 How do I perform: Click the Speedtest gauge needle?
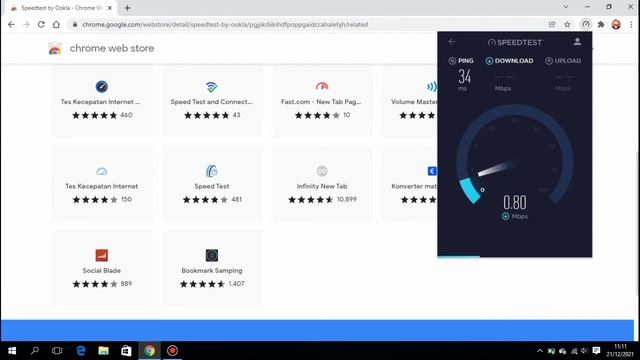pos(496,168)
